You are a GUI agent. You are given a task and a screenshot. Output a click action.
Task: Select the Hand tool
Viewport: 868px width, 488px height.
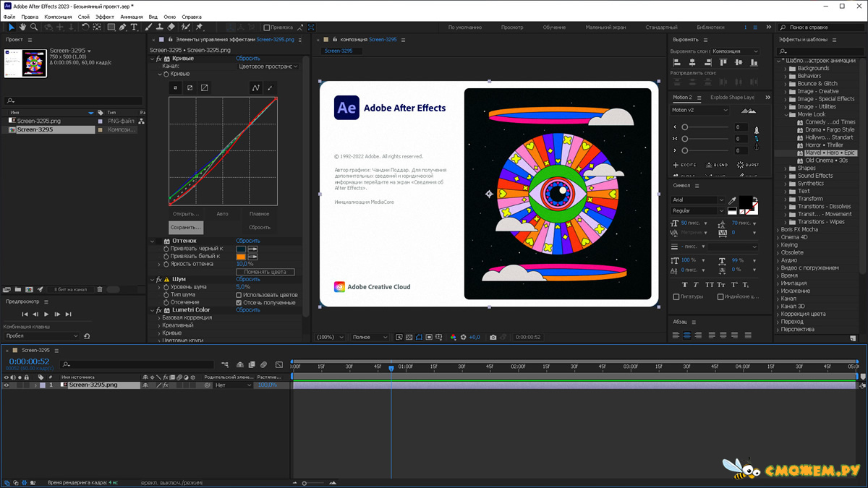[22, 27]
